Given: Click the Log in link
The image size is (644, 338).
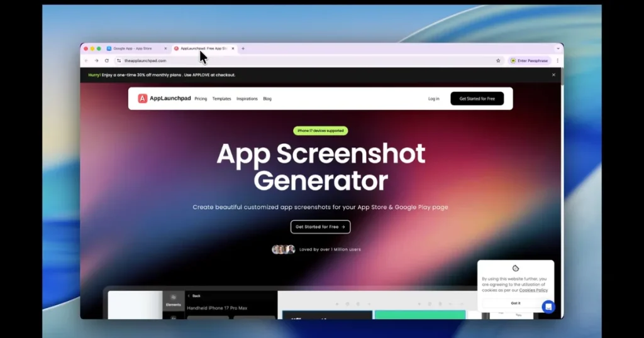Looking at the screenshot, I should (x=434, y=99).
